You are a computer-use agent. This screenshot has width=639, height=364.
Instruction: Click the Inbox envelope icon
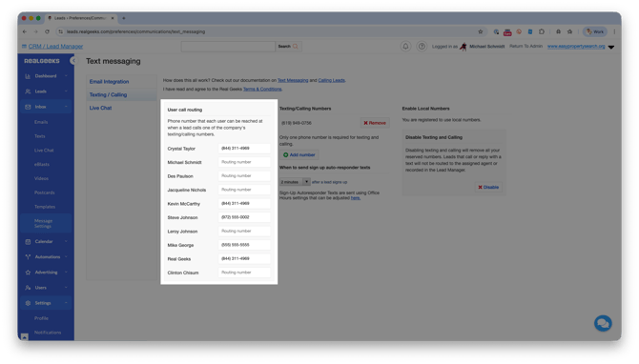click(28, 107)
